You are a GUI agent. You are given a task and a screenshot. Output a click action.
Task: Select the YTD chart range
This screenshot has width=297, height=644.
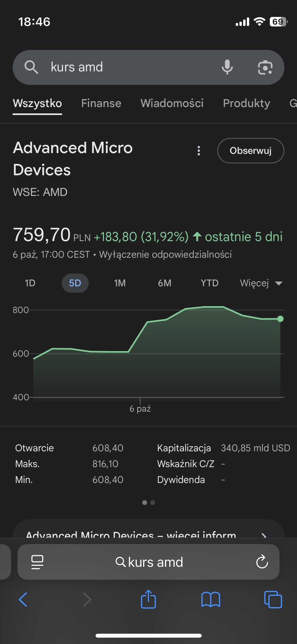click(x=210, y=283)
